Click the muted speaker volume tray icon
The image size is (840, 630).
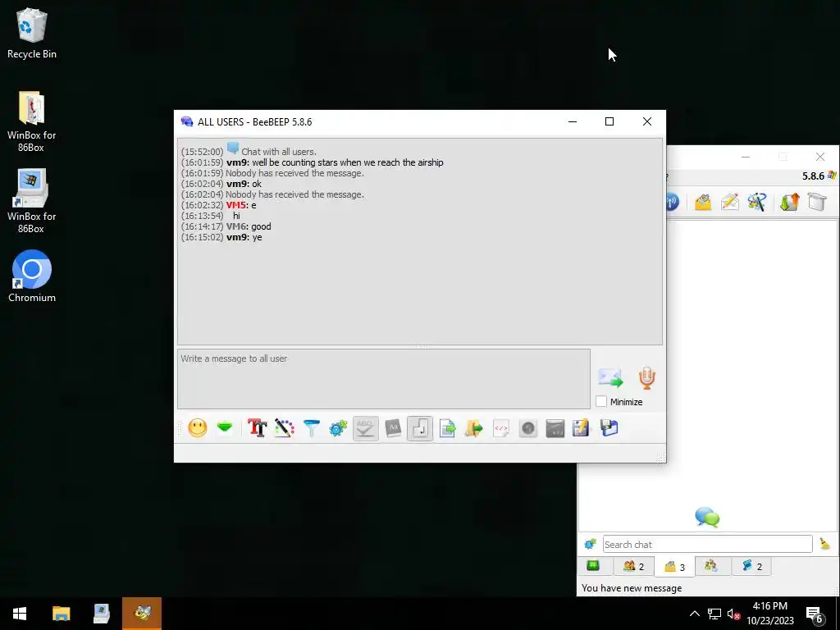coord(733,614)
